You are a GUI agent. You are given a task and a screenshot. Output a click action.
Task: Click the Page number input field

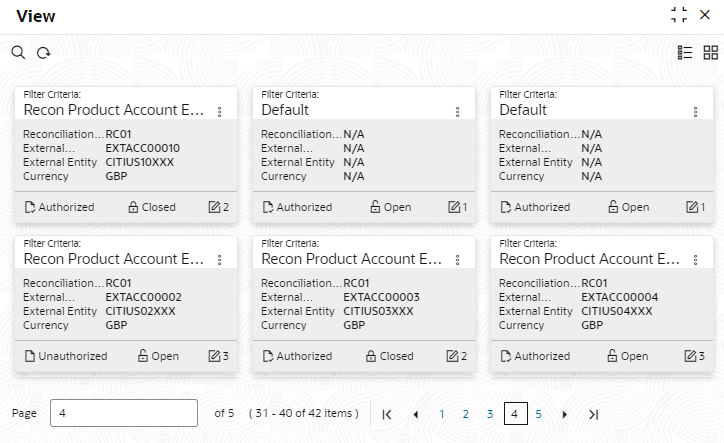124,413
